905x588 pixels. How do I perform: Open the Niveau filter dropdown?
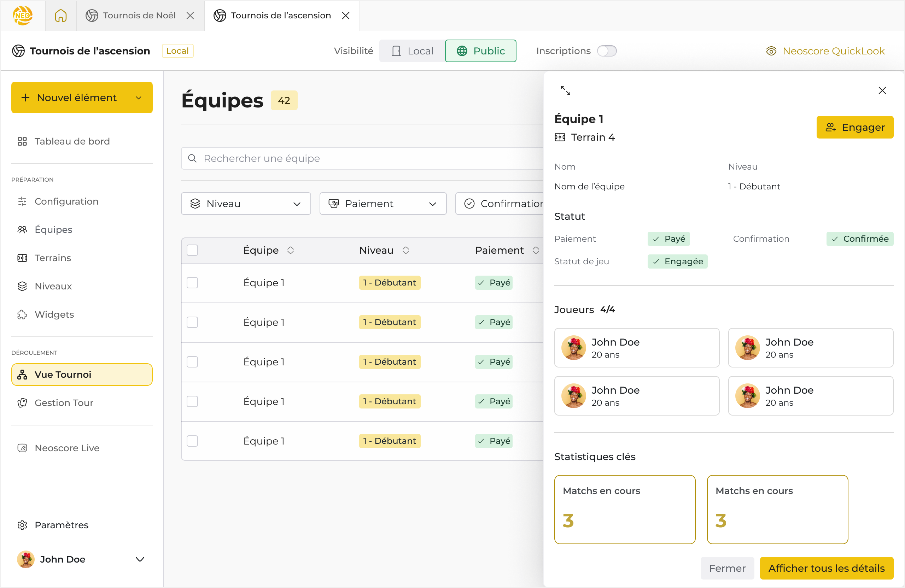[x=246, y=204]
